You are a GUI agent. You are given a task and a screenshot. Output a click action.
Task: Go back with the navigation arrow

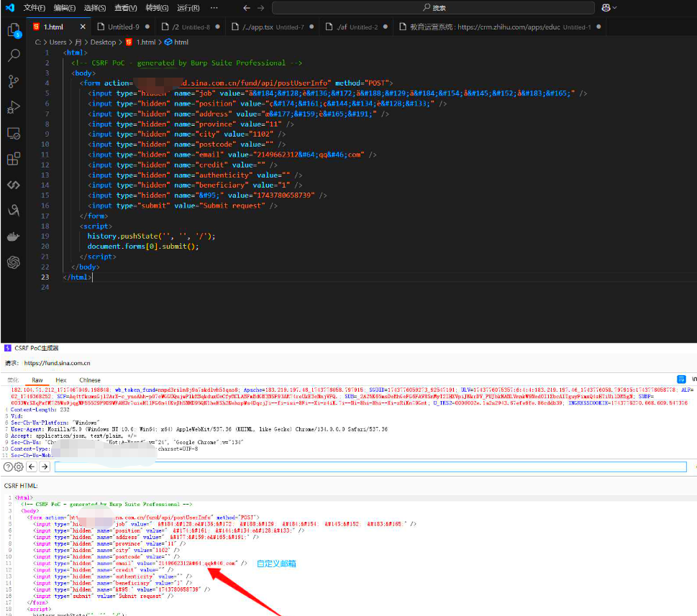click(x=247, y=8)
